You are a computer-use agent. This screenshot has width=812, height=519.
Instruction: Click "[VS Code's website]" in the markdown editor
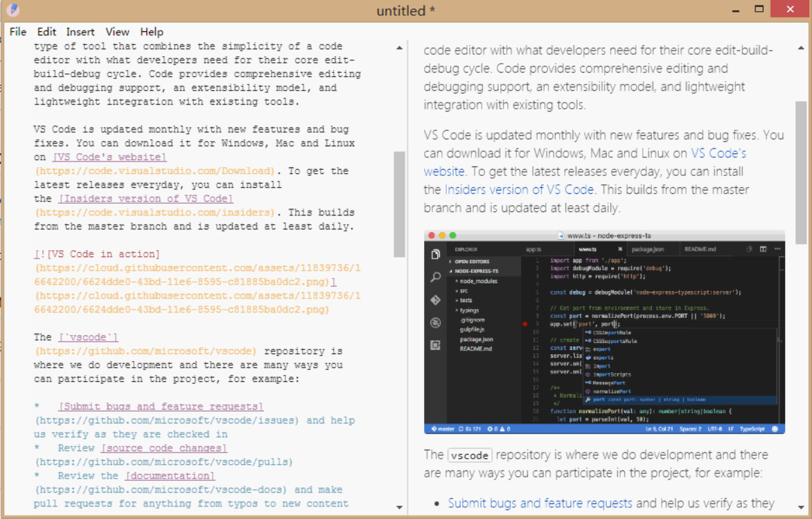click(x=109, y=157)
